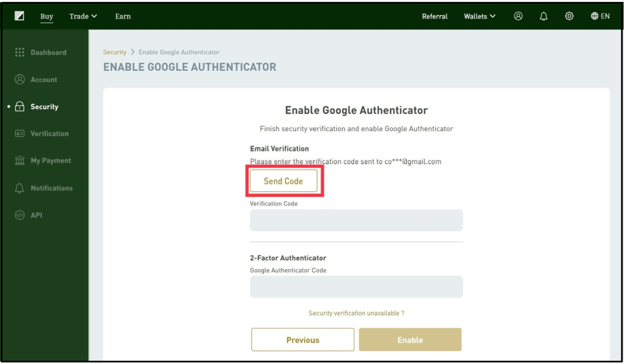This screenshot has height=364, width=624.
Task: Expand the Wallets dropdown menu
Action: click(x=480, y=16)
